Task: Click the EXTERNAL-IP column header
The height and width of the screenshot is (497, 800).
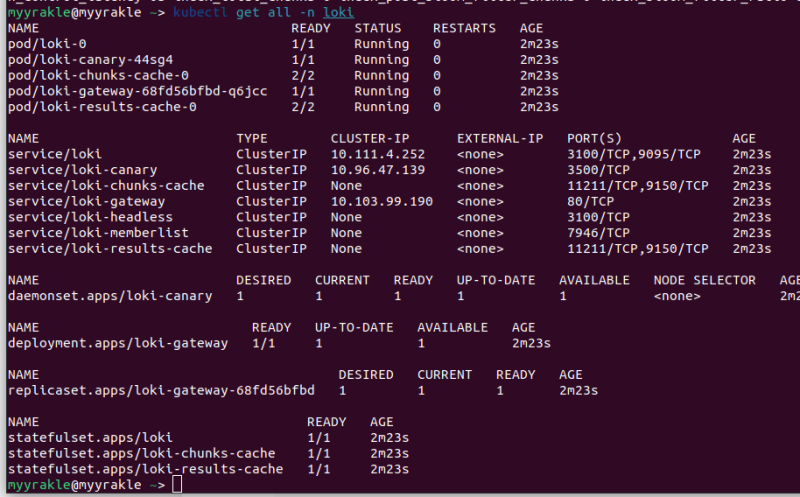Action: [500, 138]
